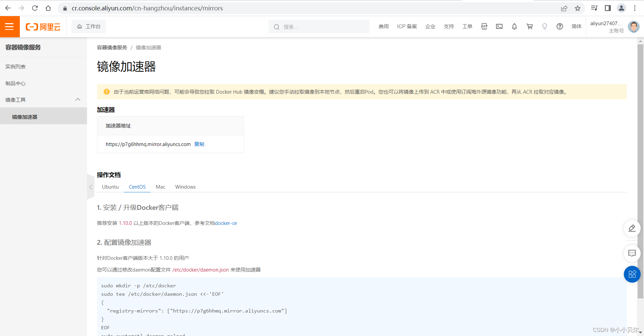This screenshot has width=644, height=336.
Task: Open the 工单 menu
Action: pyautogui.click(x=467, y=27)
